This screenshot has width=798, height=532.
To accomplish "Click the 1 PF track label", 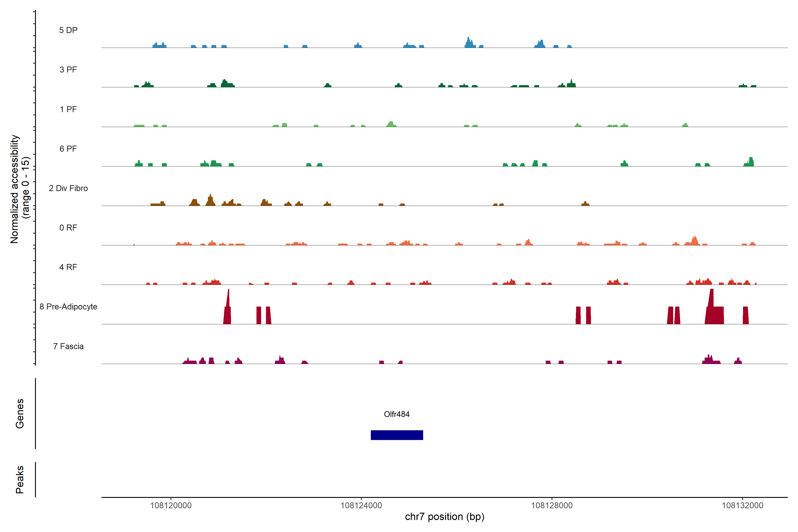I will 68,109.
